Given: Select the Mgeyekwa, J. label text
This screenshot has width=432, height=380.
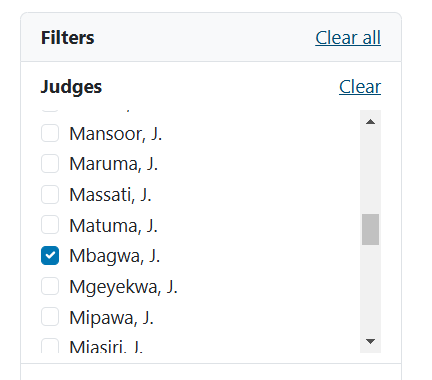Looking at the screenshot, I should (123, 287).
